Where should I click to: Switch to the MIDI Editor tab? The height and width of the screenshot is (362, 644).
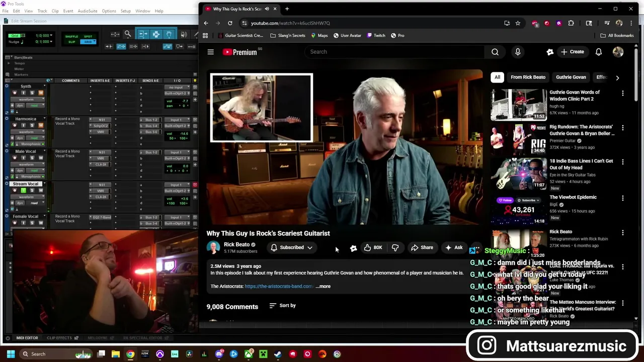coord(27,338)
